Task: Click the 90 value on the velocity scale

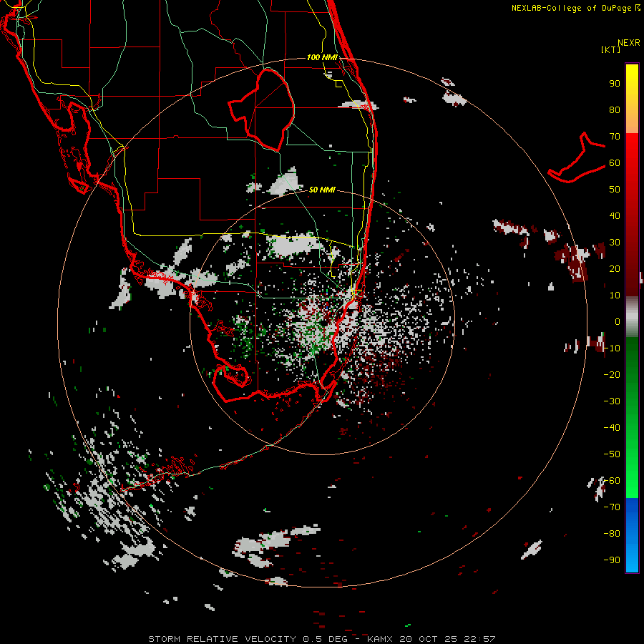Action: coord(615,84)
